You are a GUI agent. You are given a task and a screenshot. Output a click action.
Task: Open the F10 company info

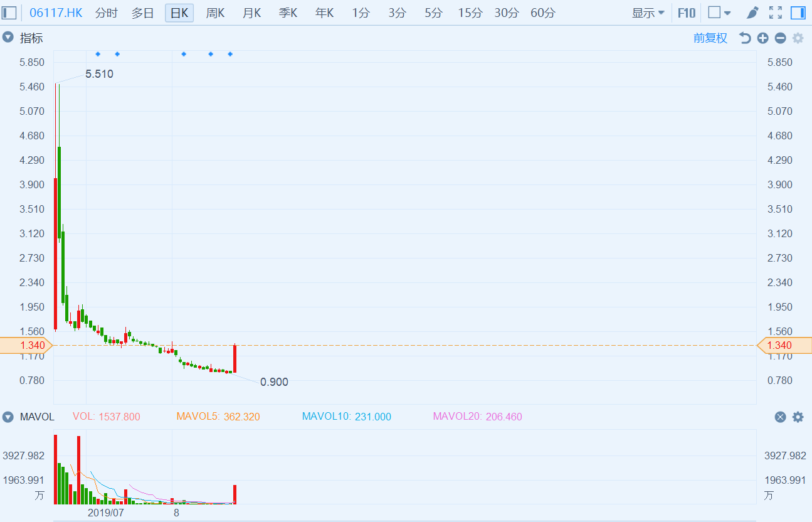click(687, 13)
